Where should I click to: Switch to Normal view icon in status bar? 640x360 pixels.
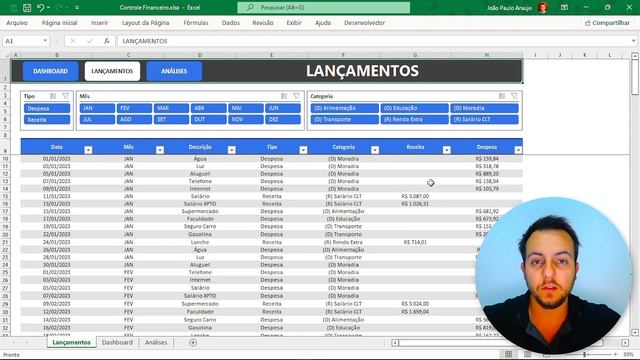[508, 354]
